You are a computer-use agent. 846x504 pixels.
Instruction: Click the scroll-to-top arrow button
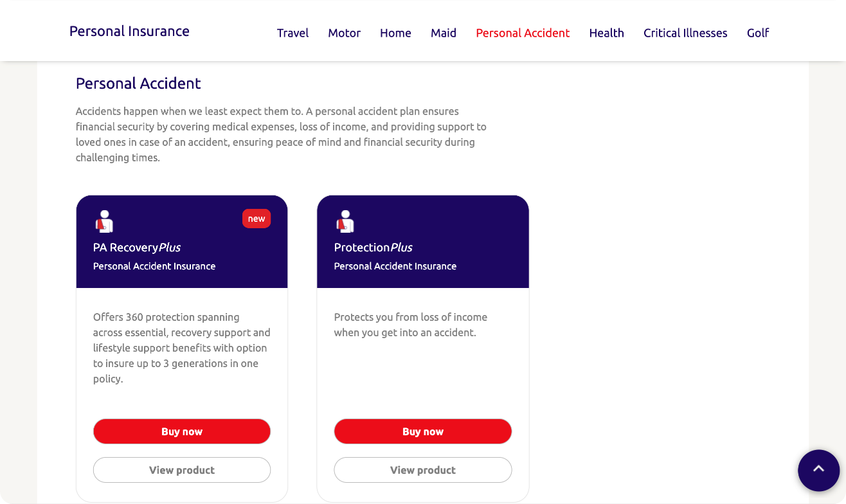pos(818,470)
